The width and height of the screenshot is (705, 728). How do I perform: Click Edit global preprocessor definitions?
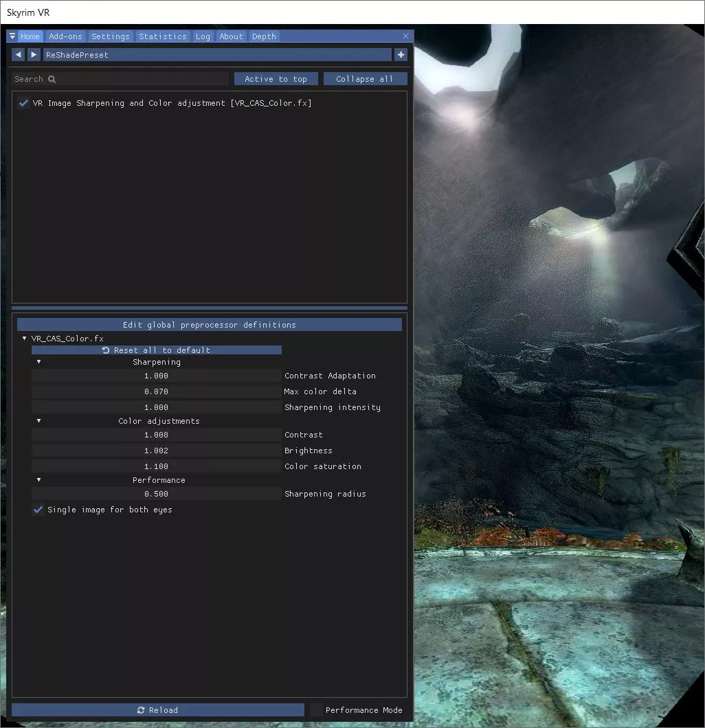coord(210,325)
